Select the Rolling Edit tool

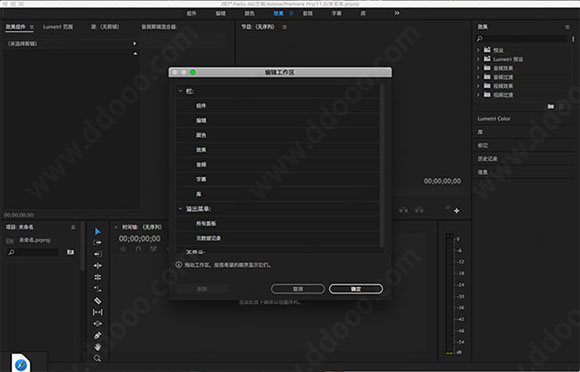[x=97, y=277]
